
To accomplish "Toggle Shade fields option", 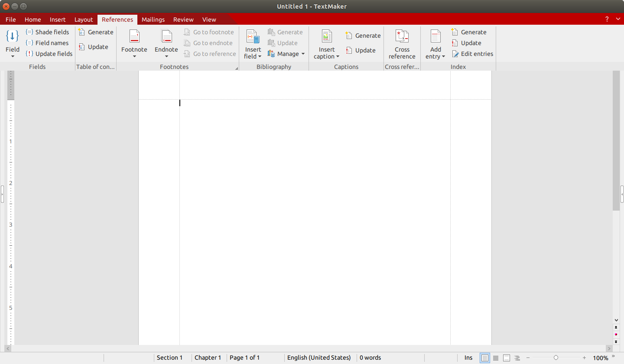I will (48, 32).
